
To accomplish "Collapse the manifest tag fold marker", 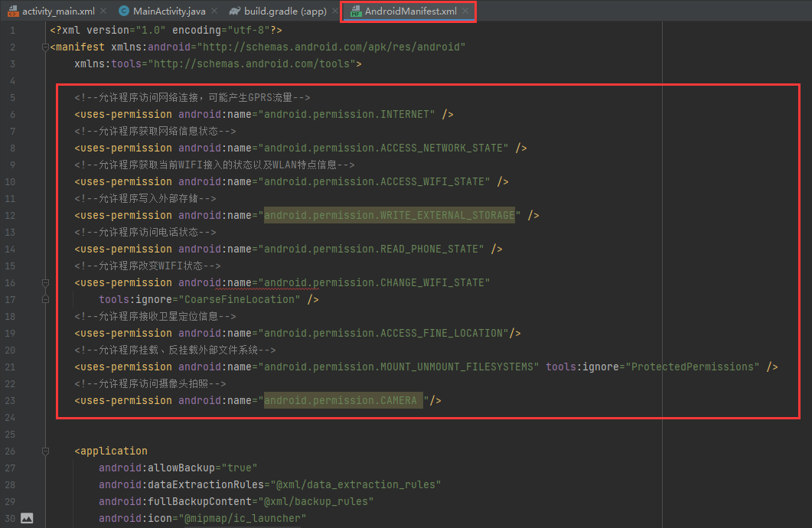I will (45, 47).
